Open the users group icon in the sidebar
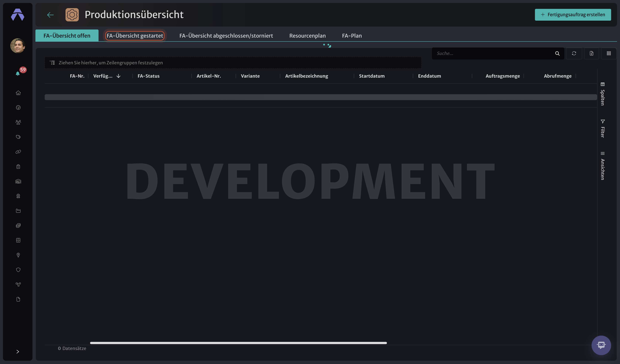 pos(18,122)
